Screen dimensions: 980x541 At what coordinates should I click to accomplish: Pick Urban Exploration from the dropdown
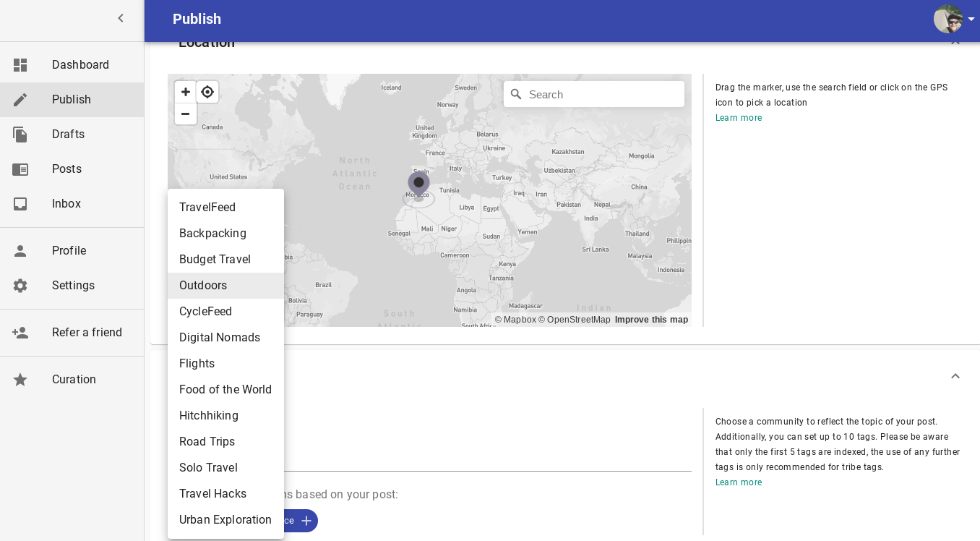[x=225, y=520]
